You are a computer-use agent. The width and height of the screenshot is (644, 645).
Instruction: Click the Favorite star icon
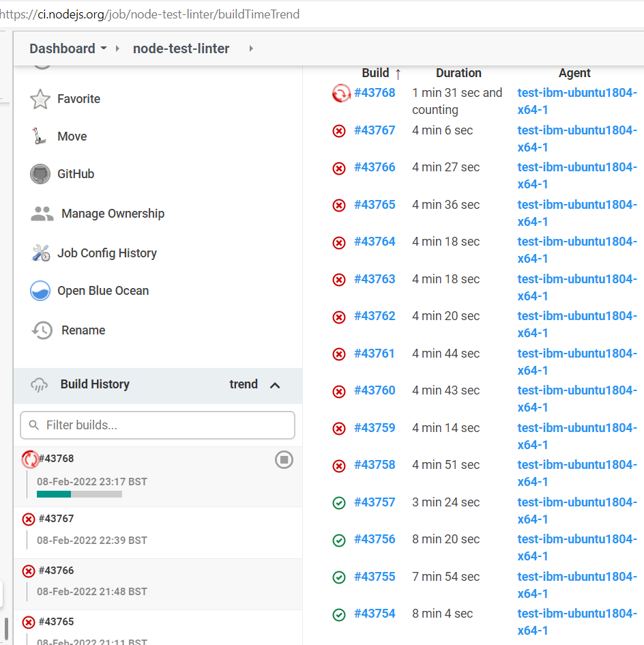tap(40, 99)
